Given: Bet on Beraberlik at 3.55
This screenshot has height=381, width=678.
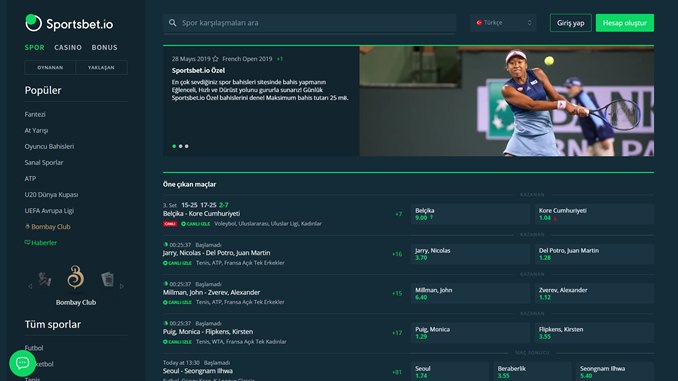Looking at the screenshot, I should click(532, 371).
